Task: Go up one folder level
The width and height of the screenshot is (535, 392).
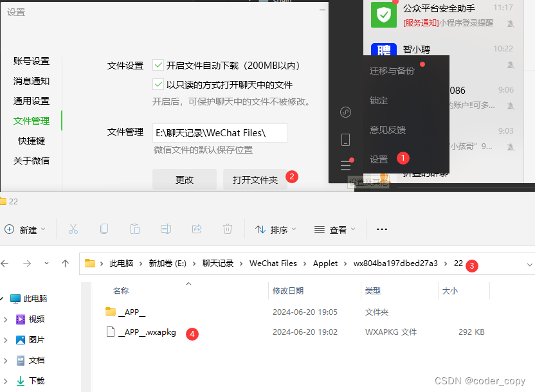Action: pyautogui.click(x=65, y=263)
